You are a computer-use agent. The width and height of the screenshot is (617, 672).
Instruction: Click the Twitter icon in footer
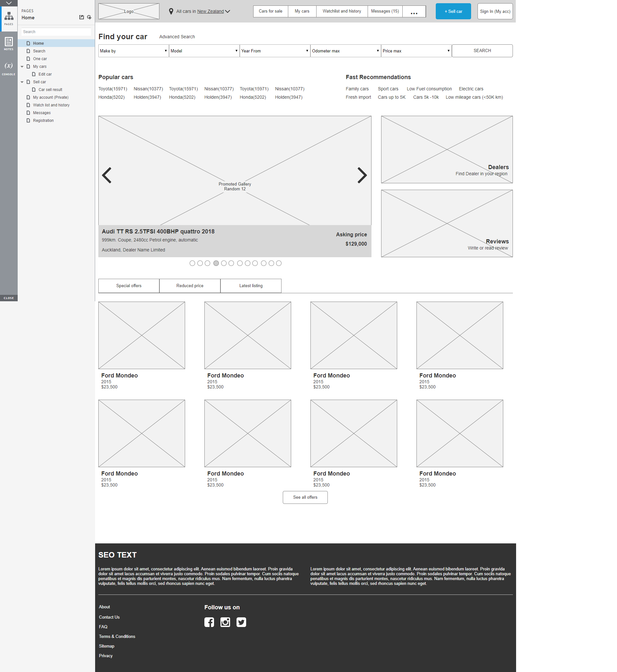point(241,622)
